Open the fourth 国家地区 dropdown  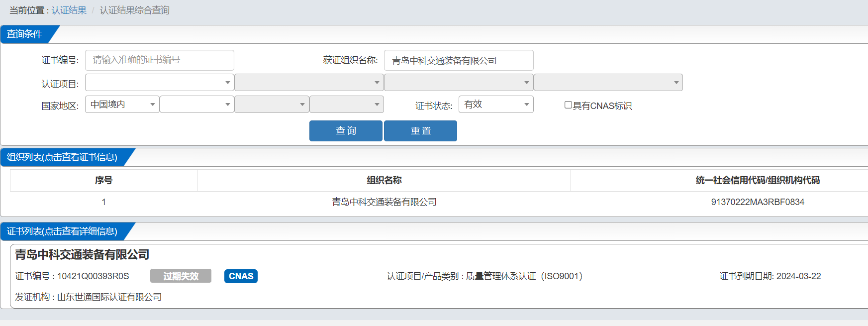pos(347,105)
